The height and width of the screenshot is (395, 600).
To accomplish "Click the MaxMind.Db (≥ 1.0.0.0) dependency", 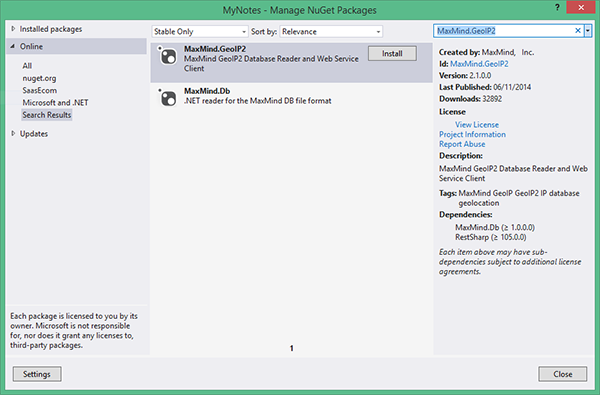I will pos(495,227).
